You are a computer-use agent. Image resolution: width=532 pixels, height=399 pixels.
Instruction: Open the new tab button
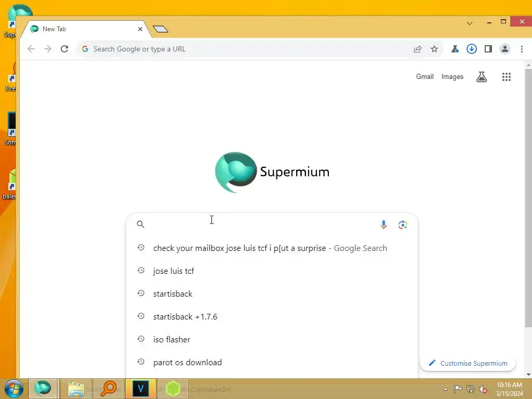[x=161, y=29]
